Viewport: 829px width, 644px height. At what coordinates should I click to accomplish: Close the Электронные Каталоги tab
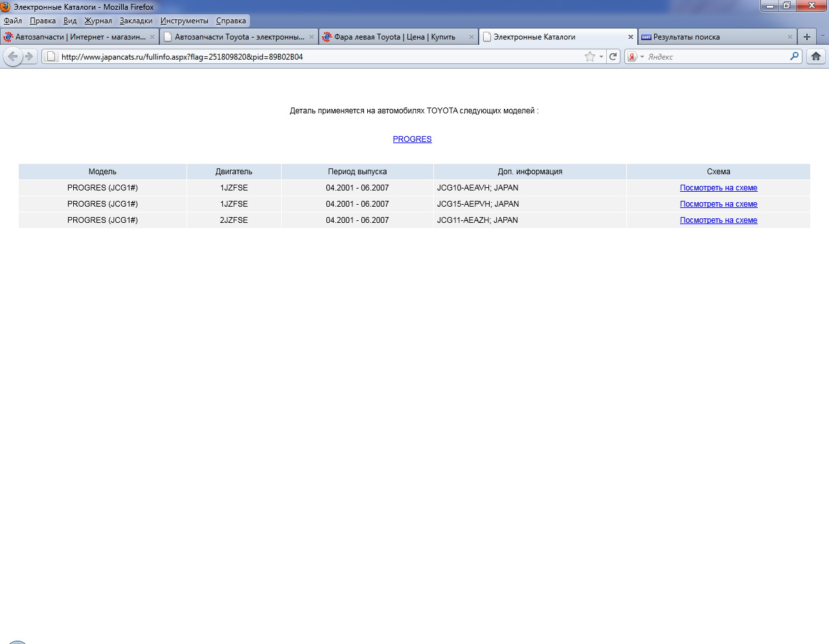[630, 37]
